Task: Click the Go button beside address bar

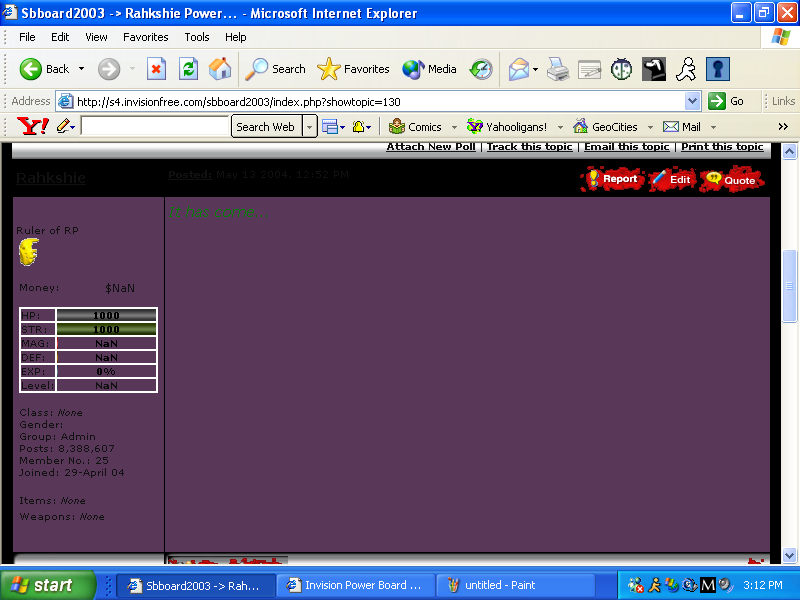Action: [726, 101]
